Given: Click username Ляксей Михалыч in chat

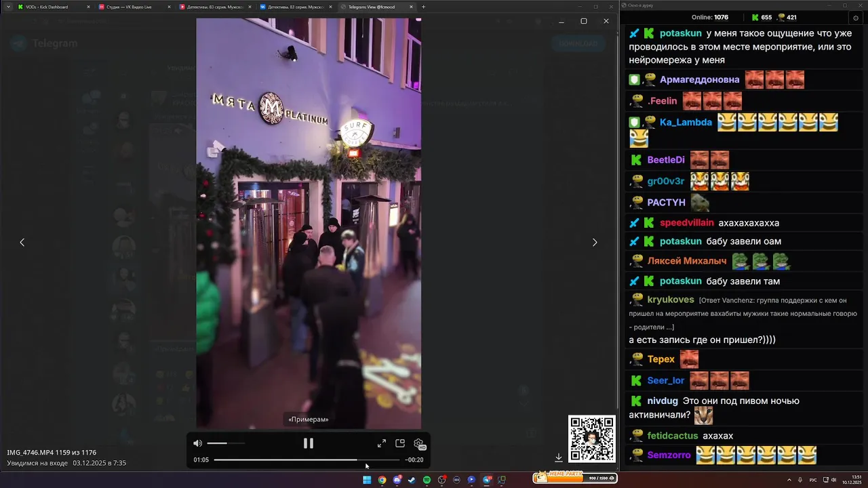Looking at the screenshot, I should pyautogui.click(x=687, y=261).
